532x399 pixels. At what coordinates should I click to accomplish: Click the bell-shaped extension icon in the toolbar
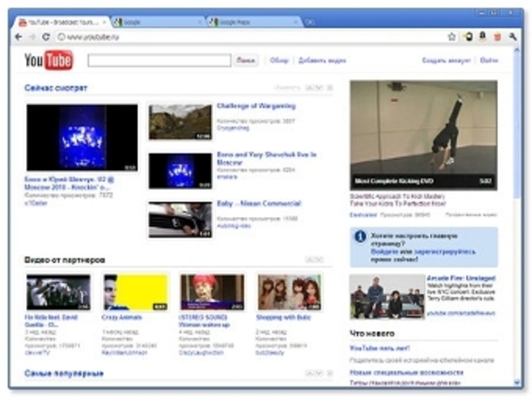coord(483,37)
